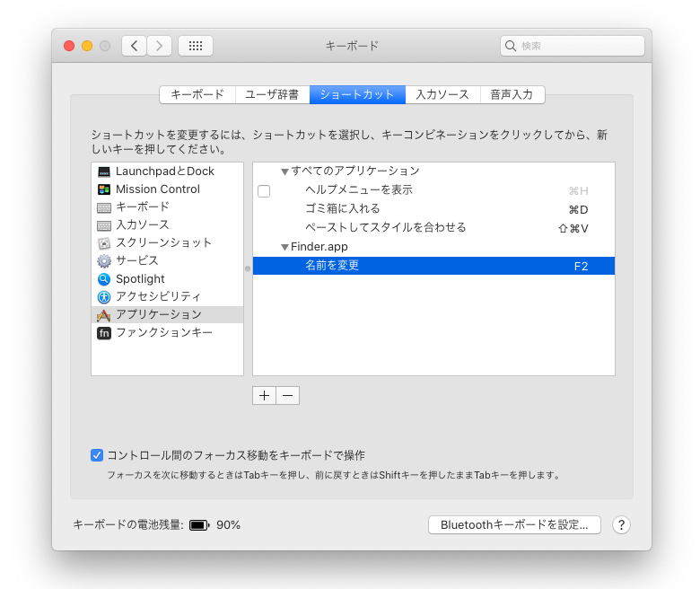Select ゴミ箱に入れる shortcut row
The width and height of the screenshot is (700, 589).
(x=434, y=209)
